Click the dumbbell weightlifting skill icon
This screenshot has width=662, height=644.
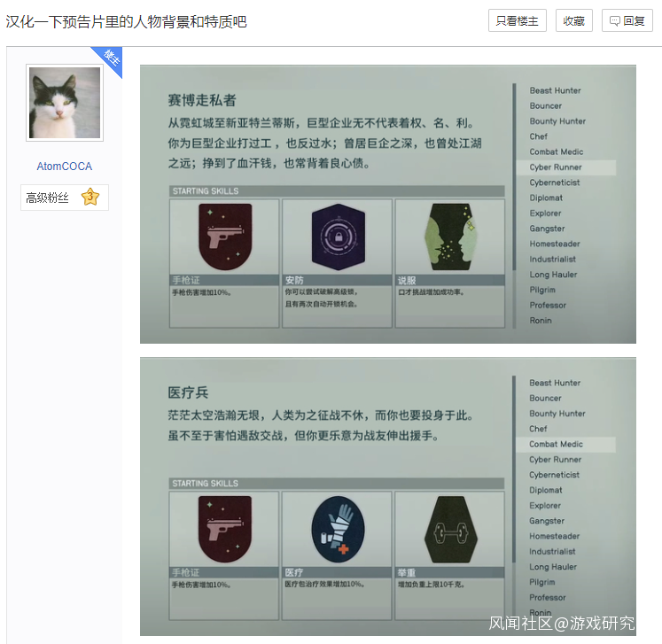(x=451, y=529)
